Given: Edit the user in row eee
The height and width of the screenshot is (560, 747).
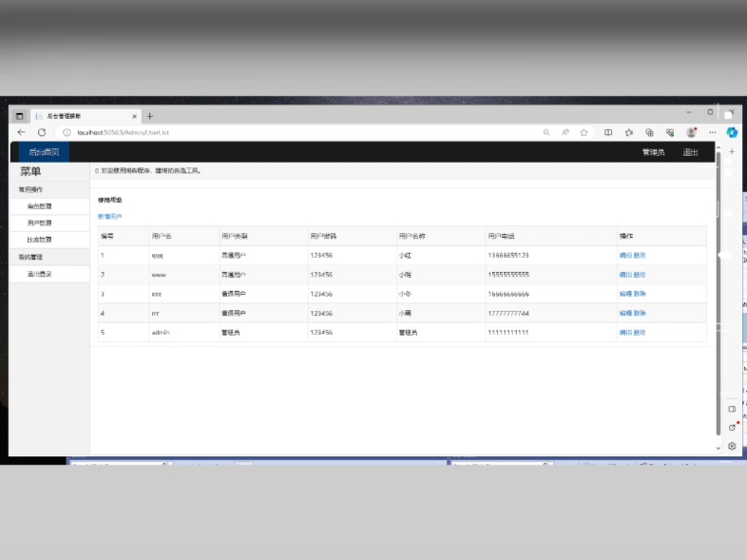Looking at the screenshot, I should coord(625,294).
